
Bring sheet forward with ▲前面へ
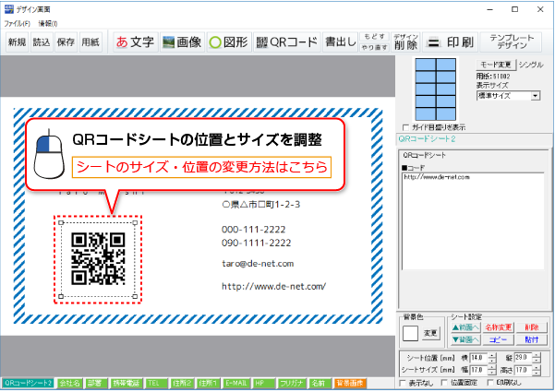coord(465,327)
